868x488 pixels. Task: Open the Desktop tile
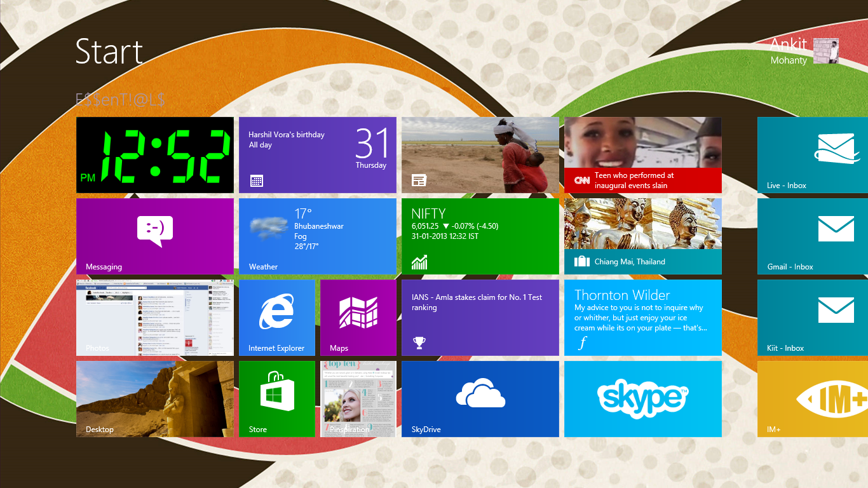(155, 399)
